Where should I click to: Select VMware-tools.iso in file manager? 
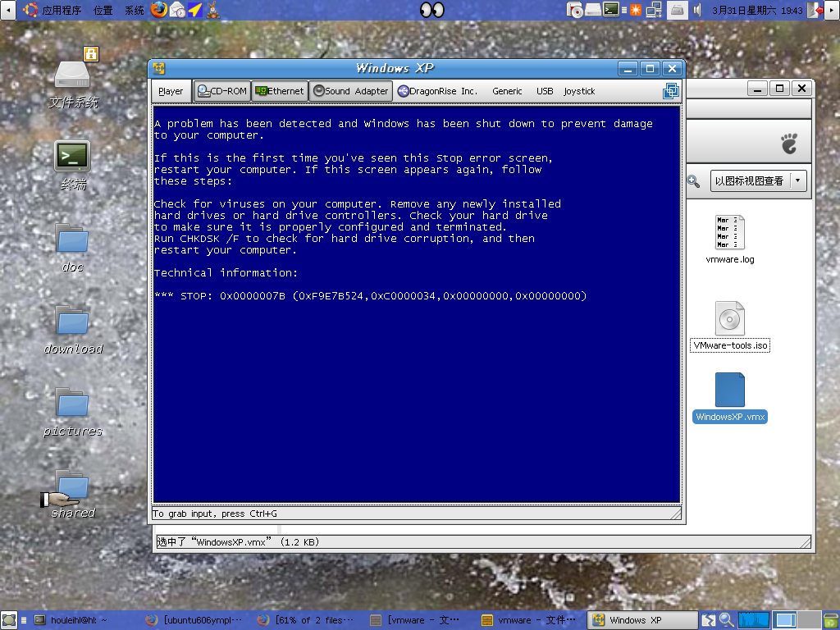(x=729, y=326)
